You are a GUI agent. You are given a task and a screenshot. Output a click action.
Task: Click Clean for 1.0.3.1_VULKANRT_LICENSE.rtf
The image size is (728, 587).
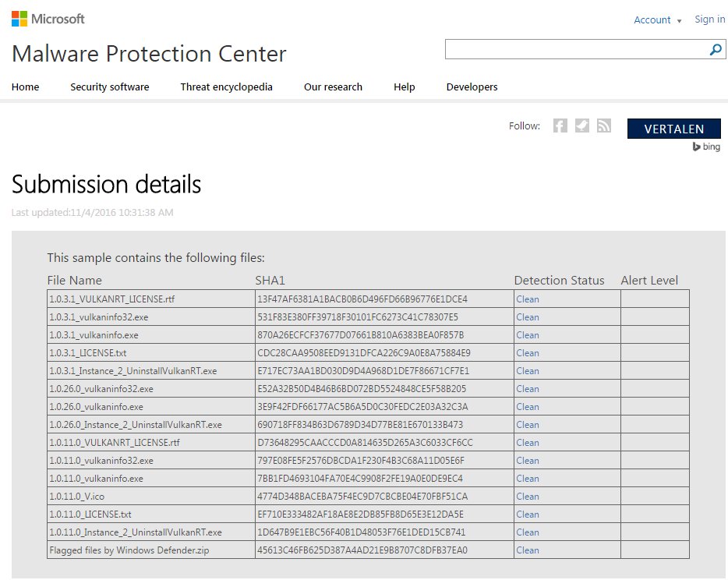coord(528,299)
